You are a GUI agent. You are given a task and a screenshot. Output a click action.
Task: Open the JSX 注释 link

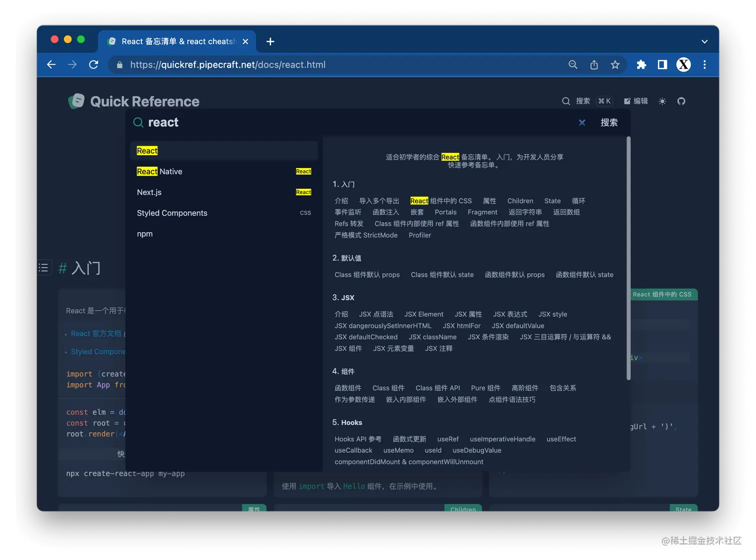tap(438, 349)
